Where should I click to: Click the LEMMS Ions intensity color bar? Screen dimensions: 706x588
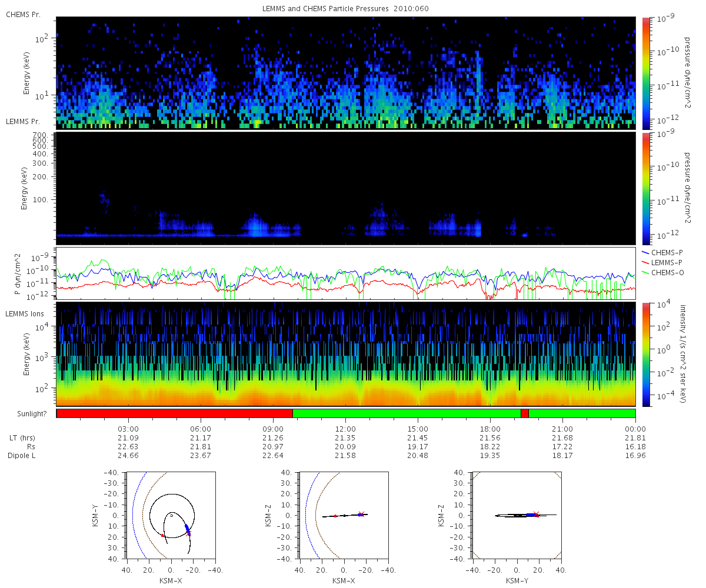(x=645, y=354)
